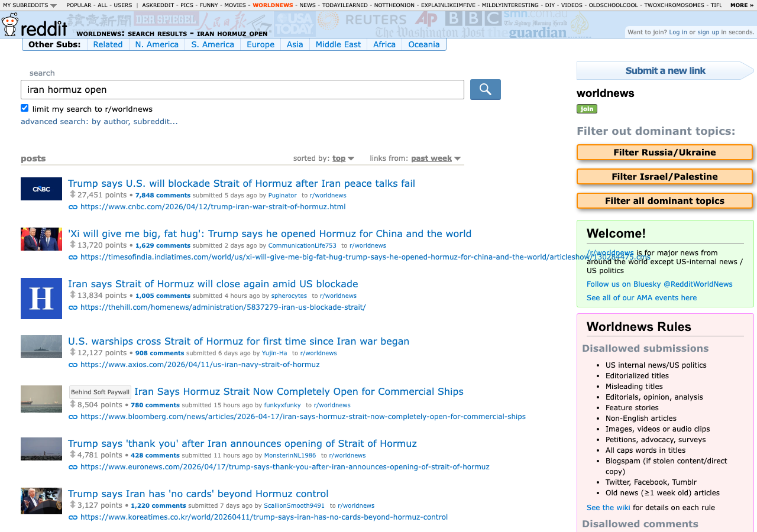Open the 'links from: past week' dropdown
Viewport: 757px width, 532px height.
tap(436, 158)
